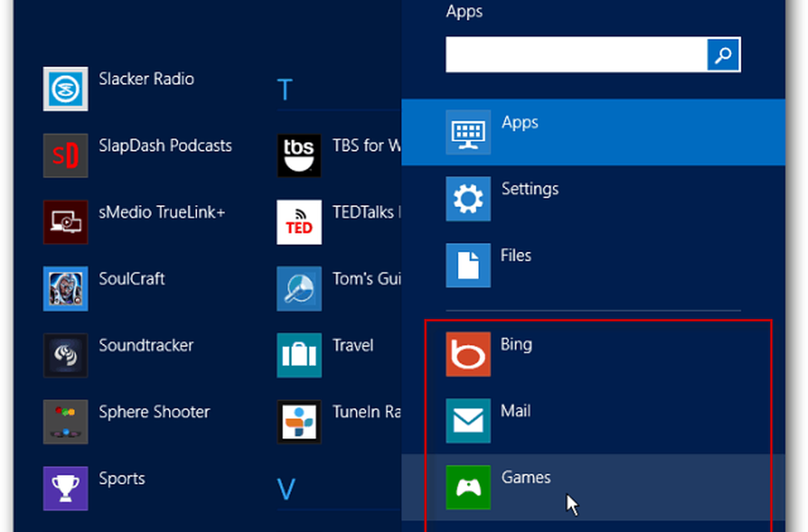Screen dimensions: 808x532
Task: Click the search magnifier button
Action: (x=722, y=54)
